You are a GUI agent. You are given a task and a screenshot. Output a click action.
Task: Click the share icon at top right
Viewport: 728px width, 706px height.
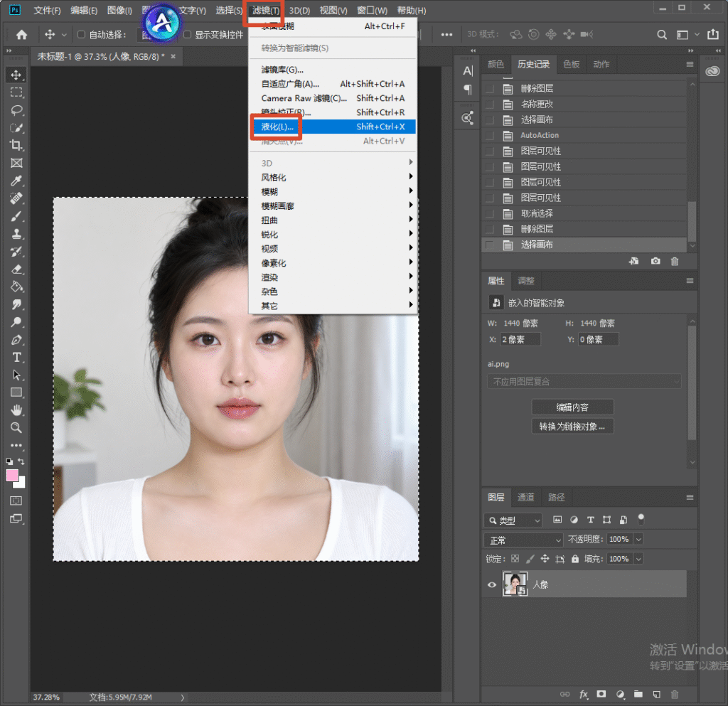click(x=712, y=34)
